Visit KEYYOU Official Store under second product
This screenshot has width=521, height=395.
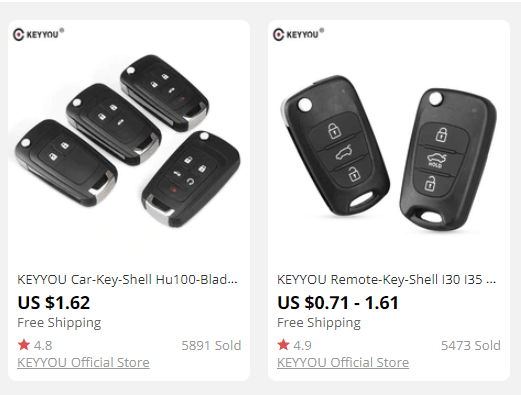click(x=343, y=362)
